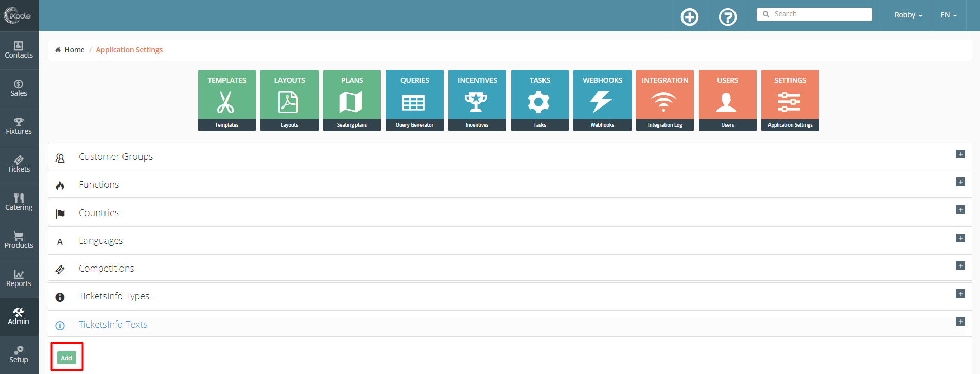
Task: Click the Competitions ticket icon
Action: [x=60, y=270]
